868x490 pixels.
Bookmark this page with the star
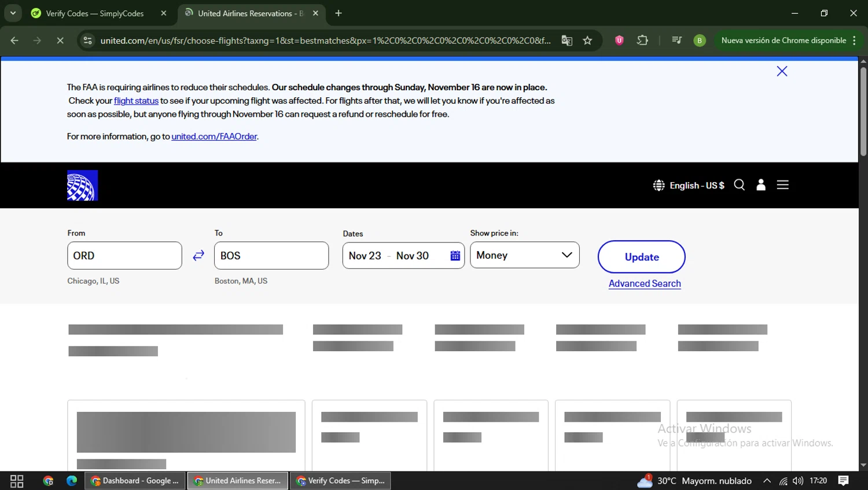click(x=588, y=40)
